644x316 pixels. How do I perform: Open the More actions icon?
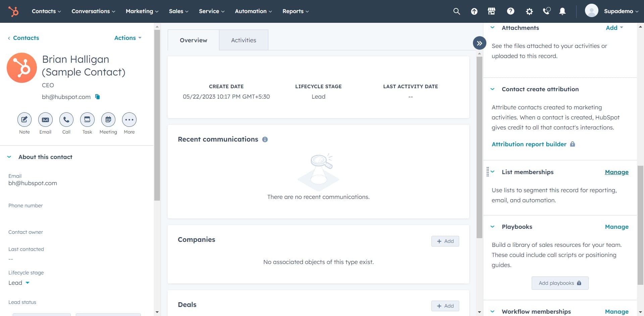129,119
